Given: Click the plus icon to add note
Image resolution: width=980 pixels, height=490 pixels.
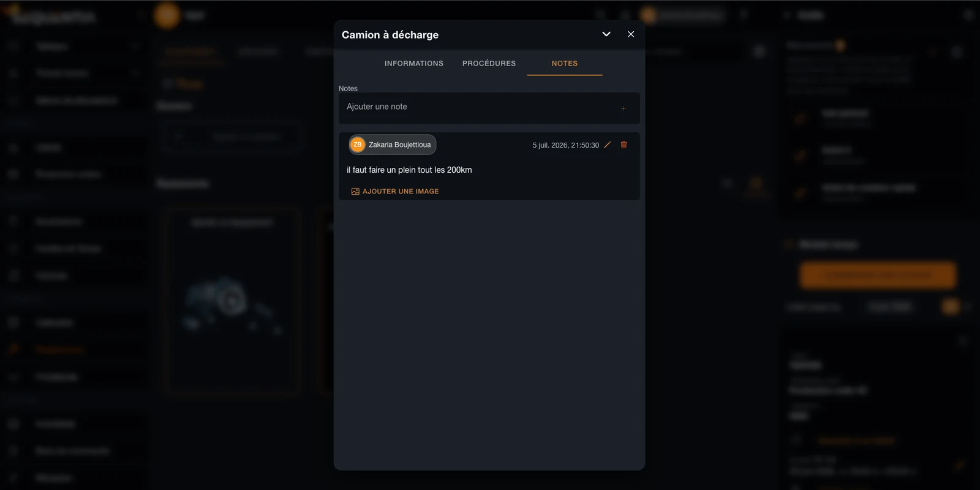Looking at the screenshot, I should click(x=623, y=108).
